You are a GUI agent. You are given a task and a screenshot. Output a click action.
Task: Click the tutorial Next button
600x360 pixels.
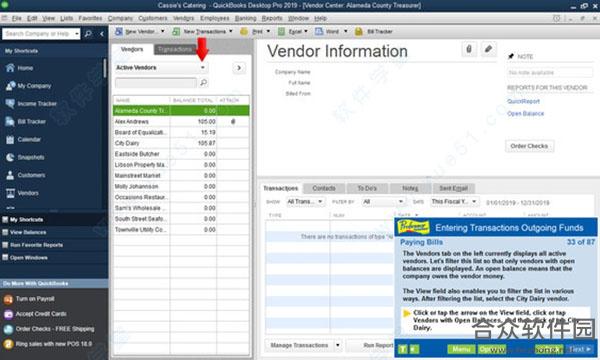[580, 349]
